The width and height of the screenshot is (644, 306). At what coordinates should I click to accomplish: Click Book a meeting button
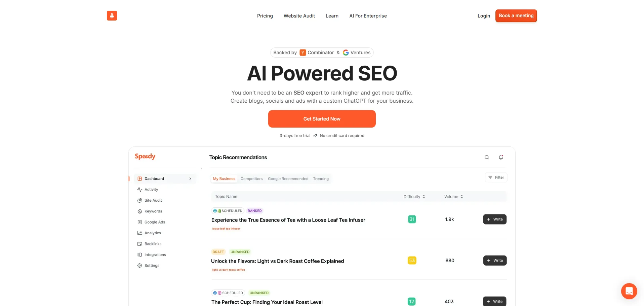[x=516, y=16]
